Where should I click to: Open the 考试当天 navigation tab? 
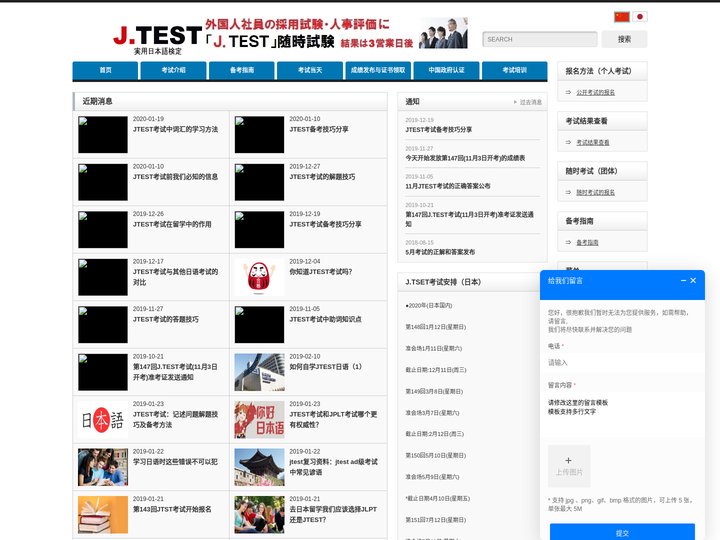point(310,70)
